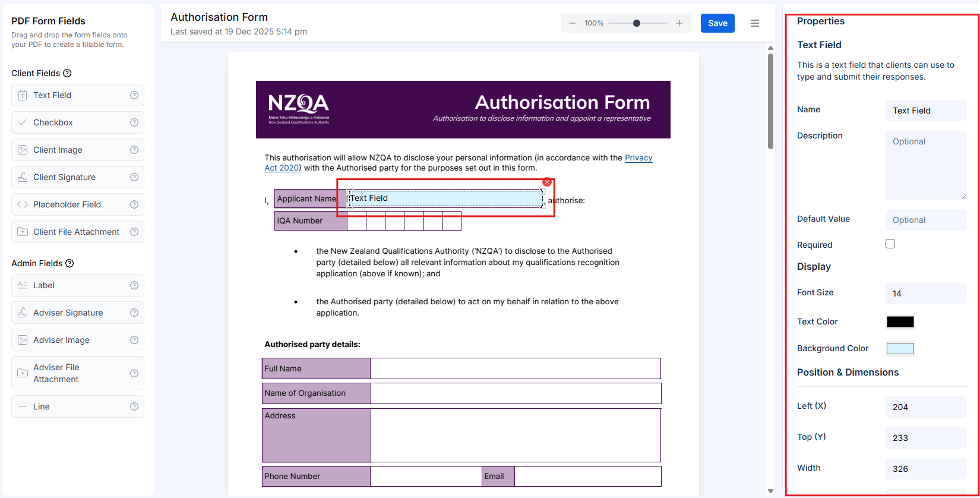This screenshot has height=498, width=980.
Task: Adjust the zoom level slider
Action: click(637, 23)
